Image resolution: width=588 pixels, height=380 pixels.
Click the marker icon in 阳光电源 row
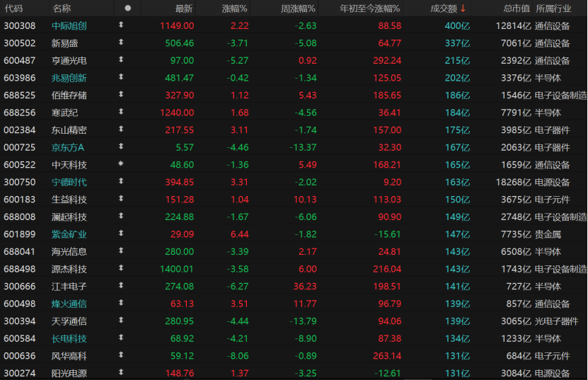click(x=121, y=372)
